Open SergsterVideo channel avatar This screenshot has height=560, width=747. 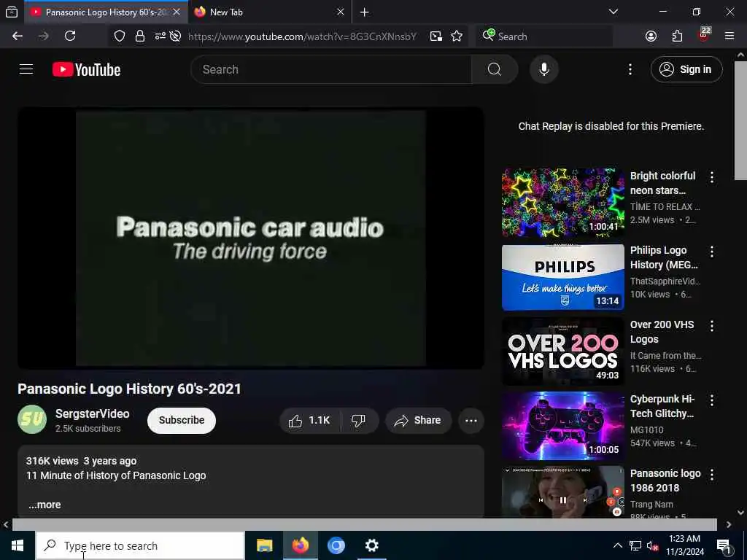coord(32,419)
